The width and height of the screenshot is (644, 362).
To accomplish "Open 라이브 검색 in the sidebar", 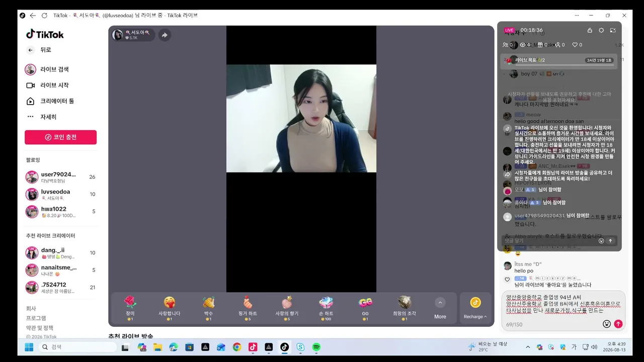I will pyautogui.click(x=47, y=69).
